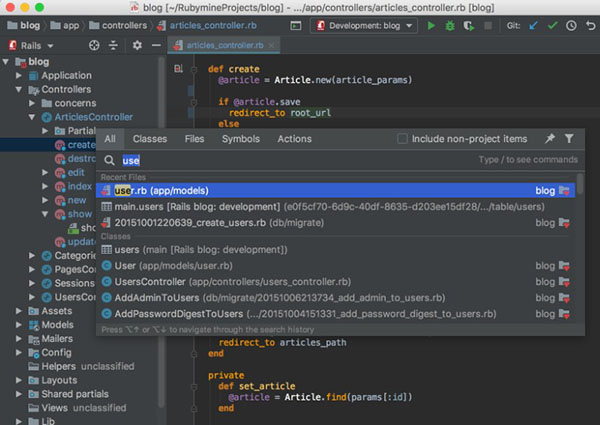Expand the Mailers node

click(19, 339)
